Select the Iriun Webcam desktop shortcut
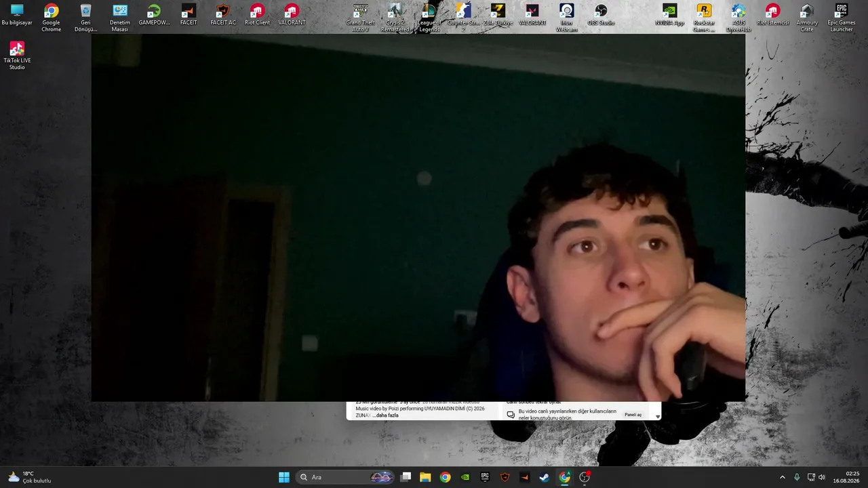868x488 pixels. (x=567, y=18)
